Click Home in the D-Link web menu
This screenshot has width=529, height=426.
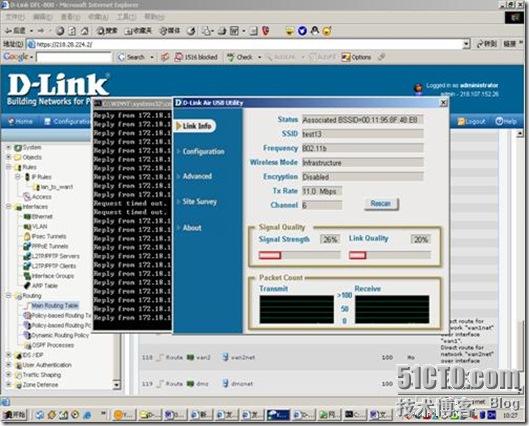pos(20,121)
